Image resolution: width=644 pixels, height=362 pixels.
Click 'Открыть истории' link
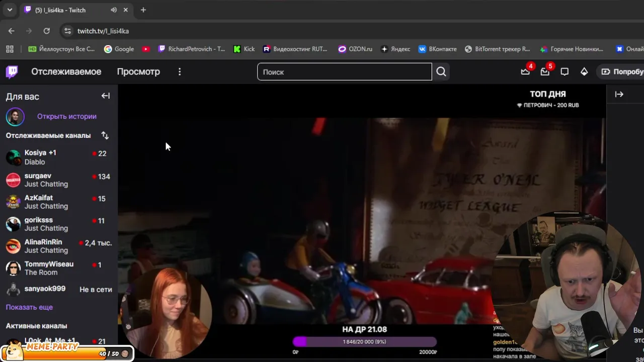67,116
